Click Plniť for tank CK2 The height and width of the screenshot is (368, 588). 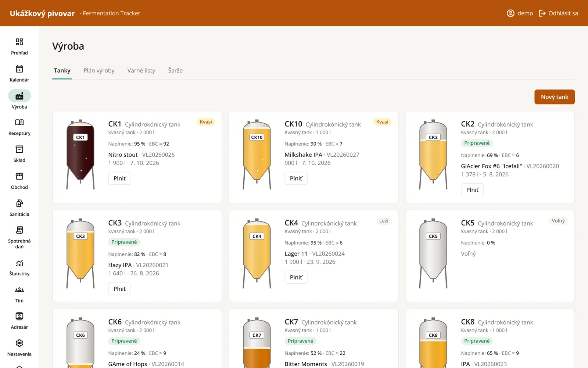[x=473, y=190]
